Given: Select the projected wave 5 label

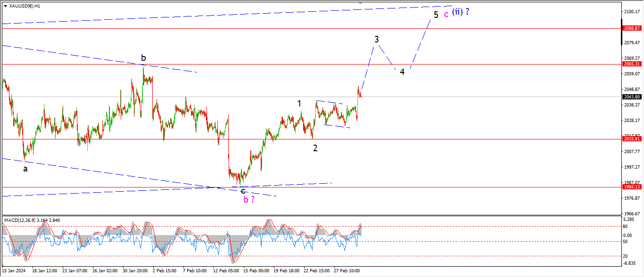Looking at the screenshot, I should [436, 15].
